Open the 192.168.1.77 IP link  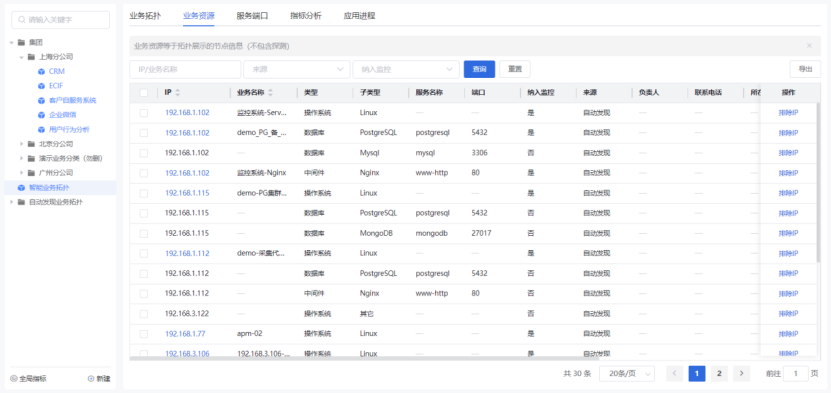185,334
